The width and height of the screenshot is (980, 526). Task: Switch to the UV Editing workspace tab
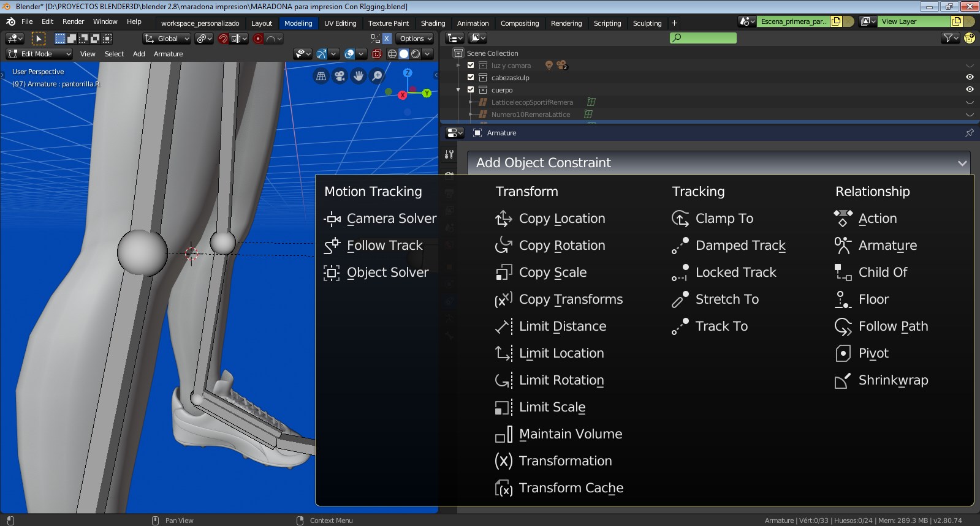click(340, 23)
